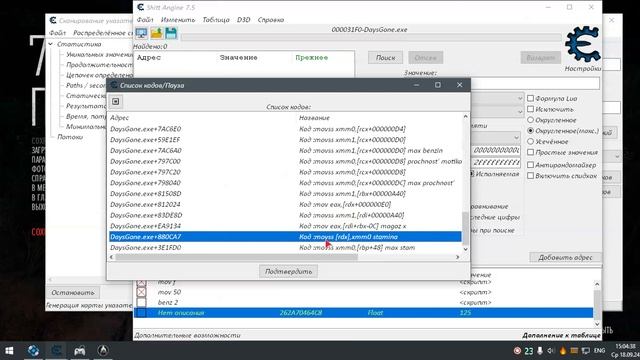Collapse the 'Статистика' tree node in the pointer scan window
640x360 pixels.
click(51, 44)
